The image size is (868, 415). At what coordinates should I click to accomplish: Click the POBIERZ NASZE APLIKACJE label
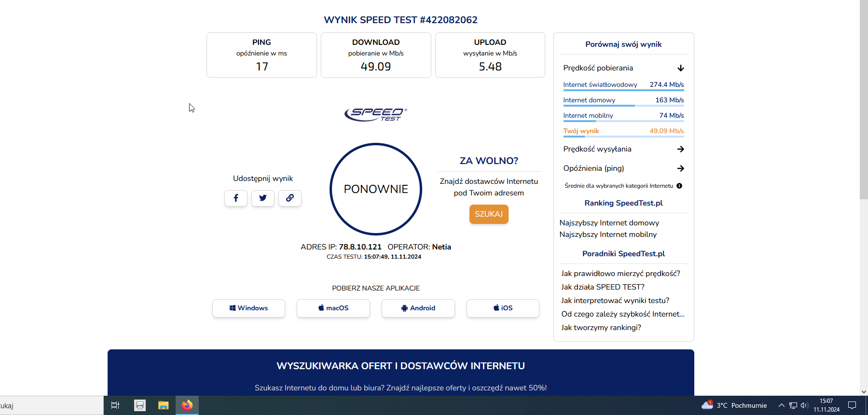pyautogui.click(x=376, y=288)
